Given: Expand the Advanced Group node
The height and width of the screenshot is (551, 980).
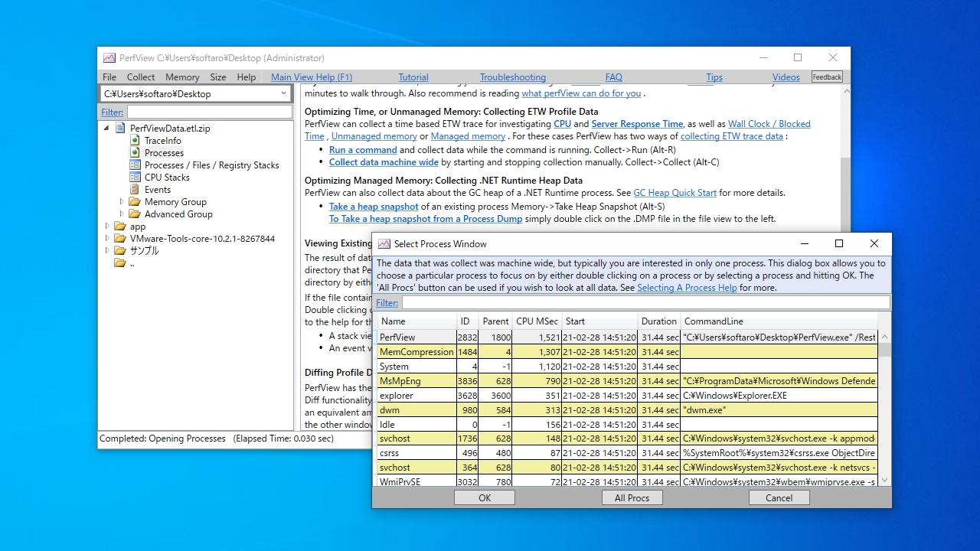Looking at the screenshot, I should [x=121, y=214].
